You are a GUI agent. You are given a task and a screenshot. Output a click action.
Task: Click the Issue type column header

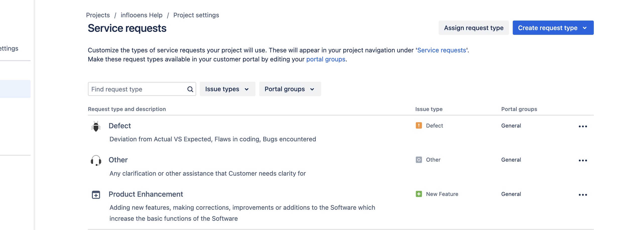[429, 109]
